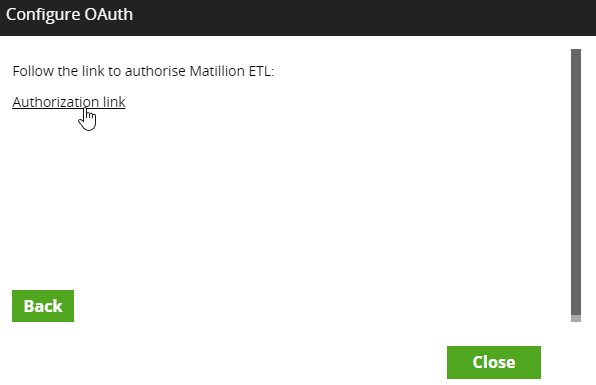Click the light gray scrollbar bottom end
The height and width of the screenshot is (385, 596).
(576, 318)
